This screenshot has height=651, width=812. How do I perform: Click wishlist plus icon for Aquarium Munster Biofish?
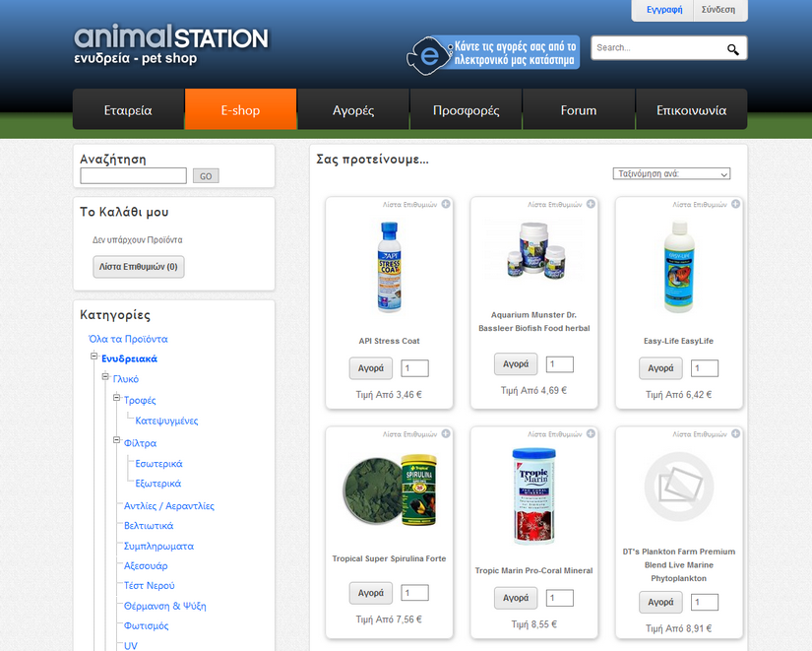point(591,205)
